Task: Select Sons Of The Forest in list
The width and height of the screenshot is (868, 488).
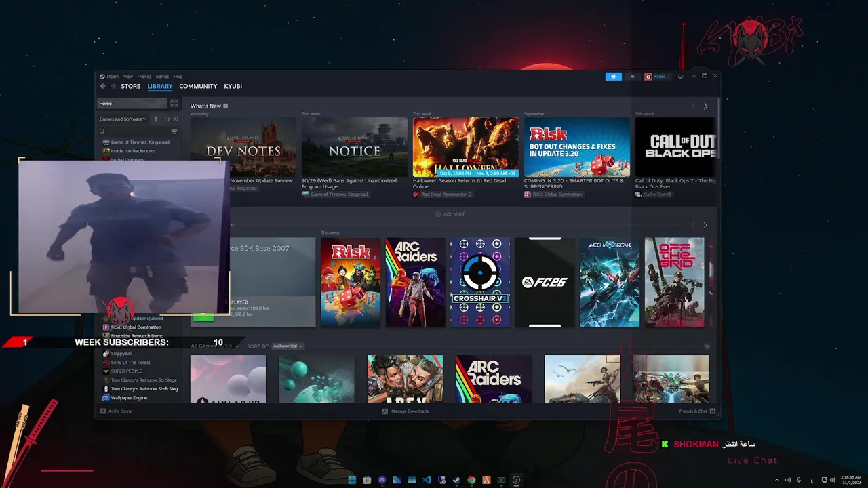Action: pyautogui.click(x=125, y=363)
